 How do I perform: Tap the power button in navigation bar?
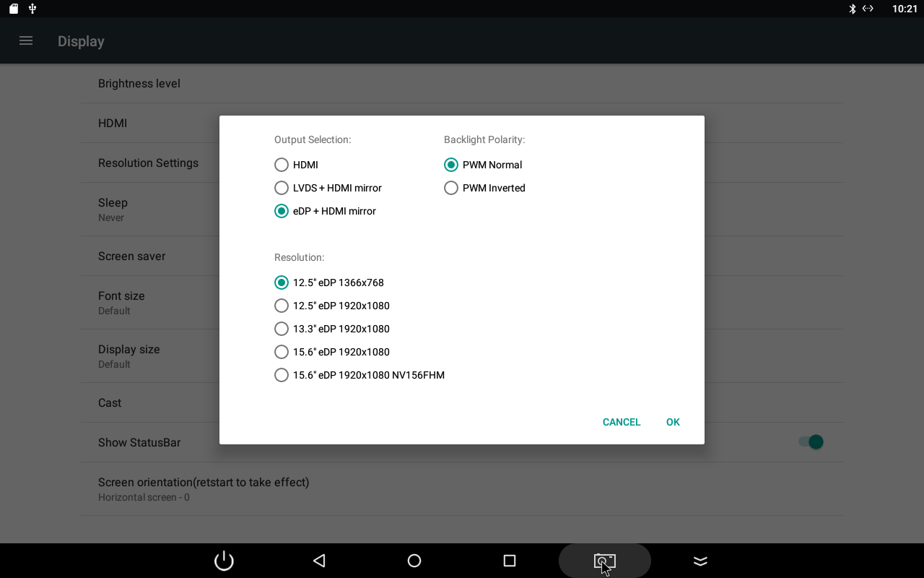coord(224,561)
